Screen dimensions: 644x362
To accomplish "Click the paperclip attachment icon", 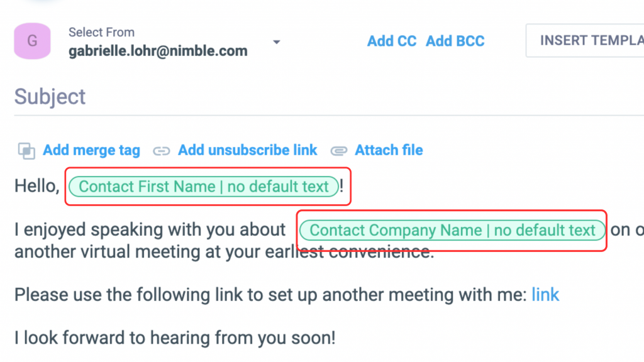I will pos(339,151).
